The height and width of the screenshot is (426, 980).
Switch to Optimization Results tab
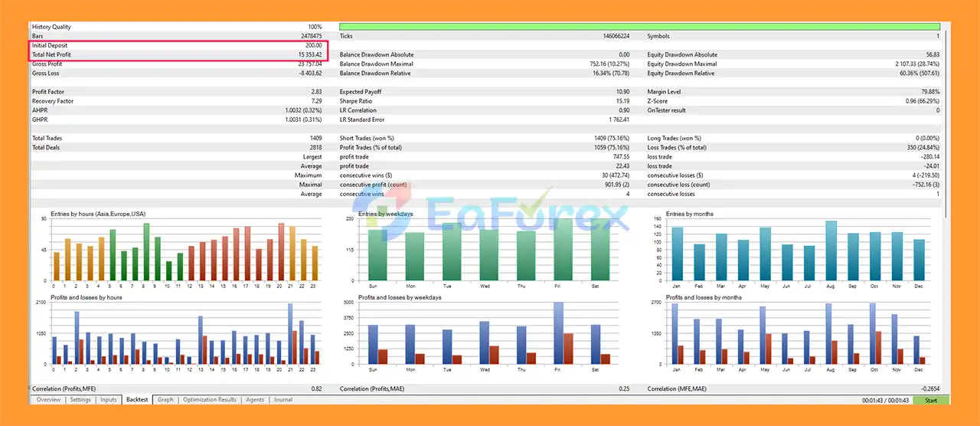[209, 400]
